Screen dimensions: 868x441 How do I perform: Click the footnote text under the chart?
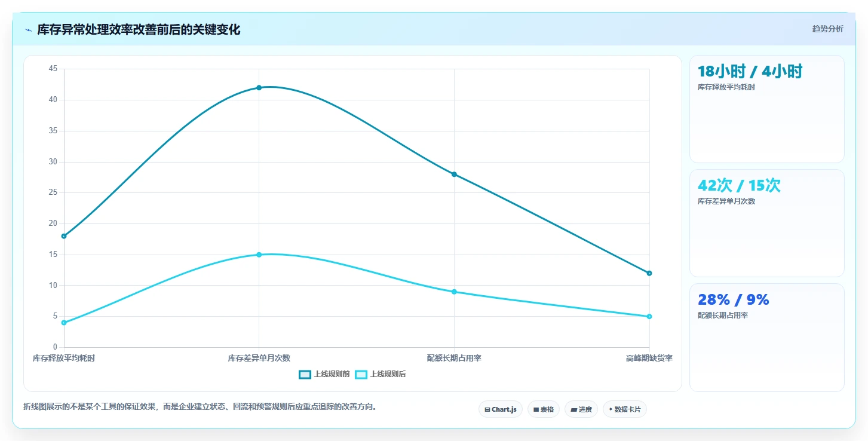[200, 407]
